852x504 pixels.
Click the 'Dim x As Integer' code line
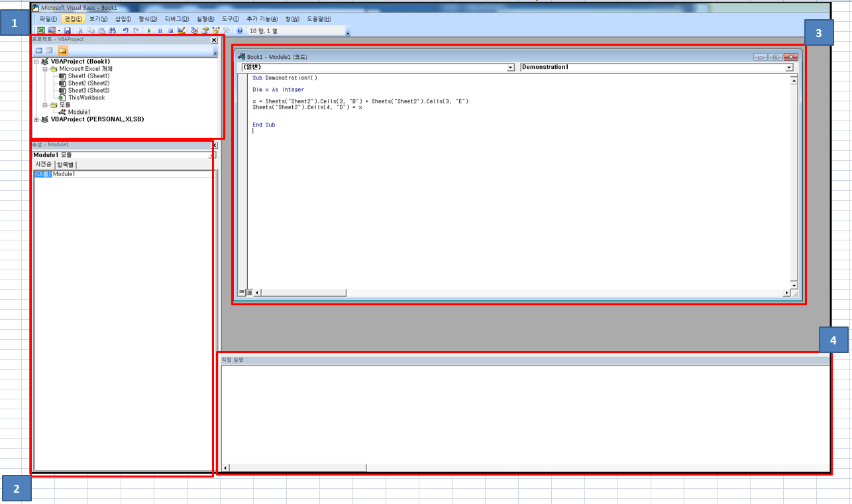click(278, 89)
